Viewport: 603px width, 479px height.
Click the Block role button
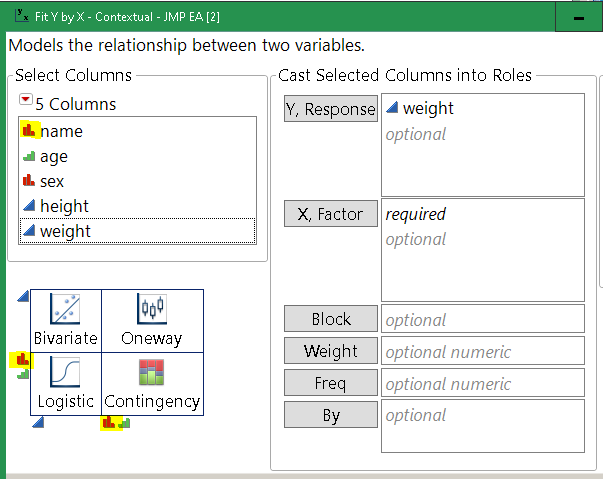pyautogui.click(x=331, y=319)
